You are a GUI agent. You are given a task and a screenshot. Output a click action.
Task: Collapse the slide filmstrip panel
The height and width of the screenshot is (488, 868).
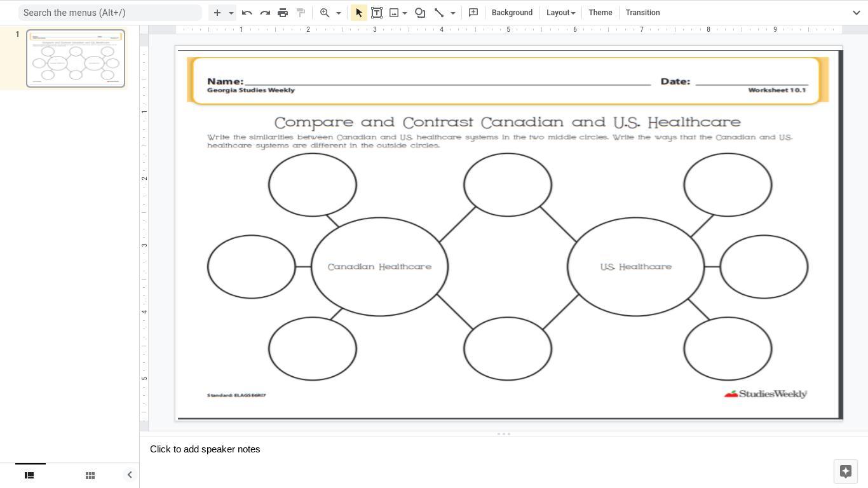130,475
